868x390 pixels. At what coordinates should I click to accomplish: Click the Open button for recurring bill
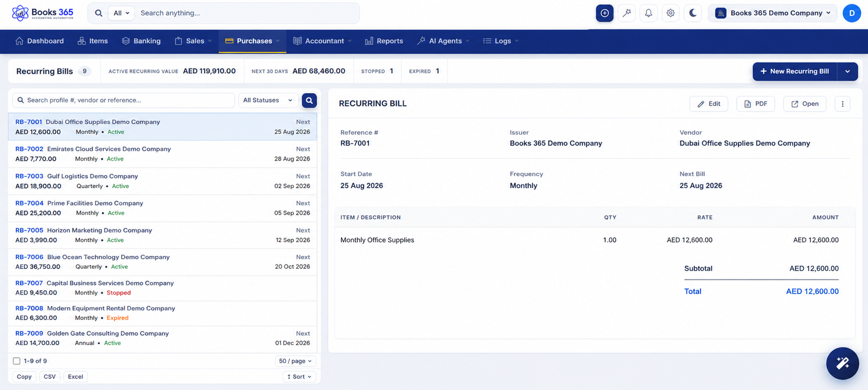click(805, 104)
